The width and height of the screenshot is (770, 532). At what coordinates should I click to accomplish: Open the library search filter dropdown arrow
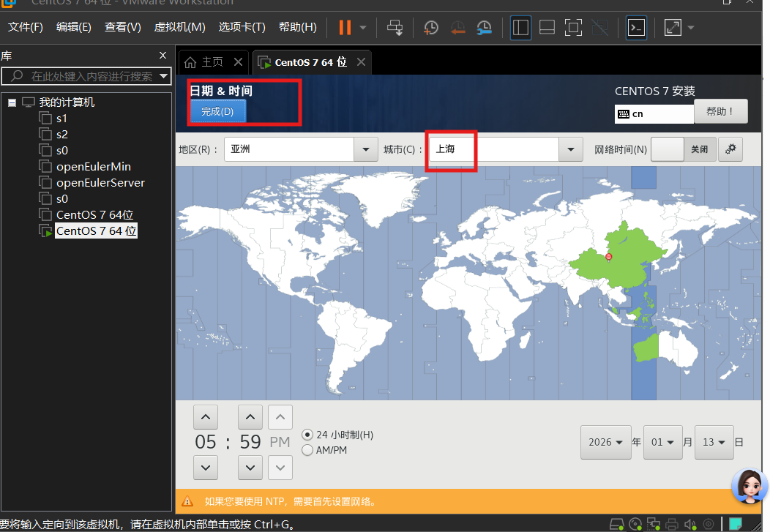click(163, 76)
